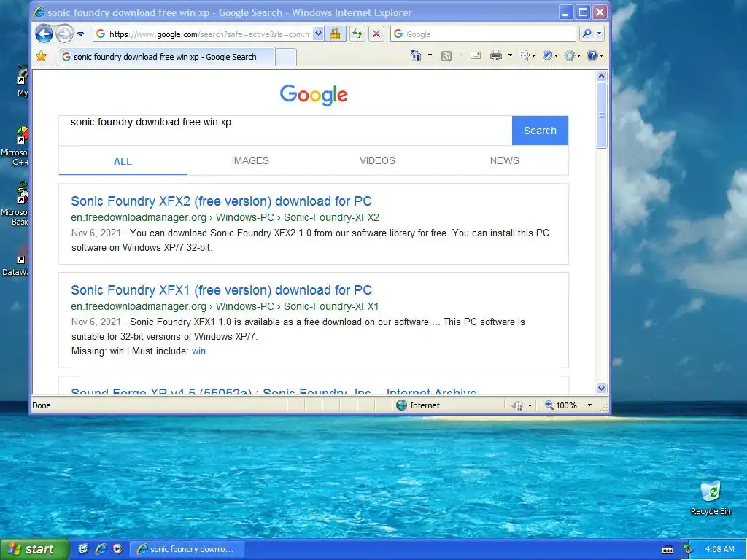Refresh the page with green arrows icon

[x=357, y=34]
